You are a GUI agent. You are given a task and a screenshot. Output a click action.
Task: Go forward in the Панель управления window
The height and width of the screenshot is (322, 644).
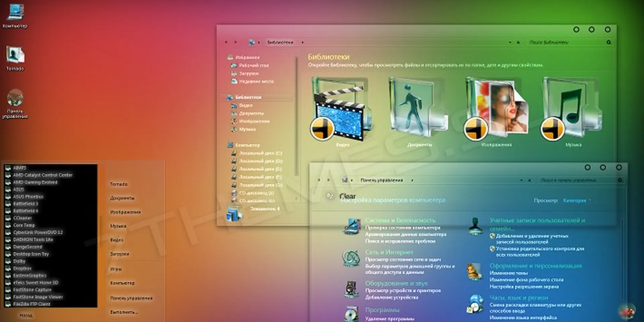click(328, 180)
